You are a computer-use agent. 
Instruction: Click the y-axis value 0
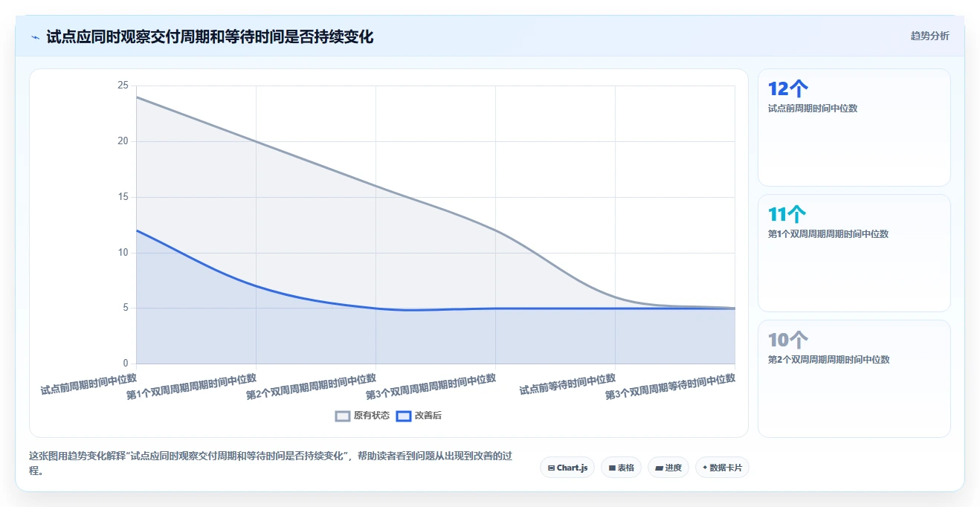coord(126,364)
